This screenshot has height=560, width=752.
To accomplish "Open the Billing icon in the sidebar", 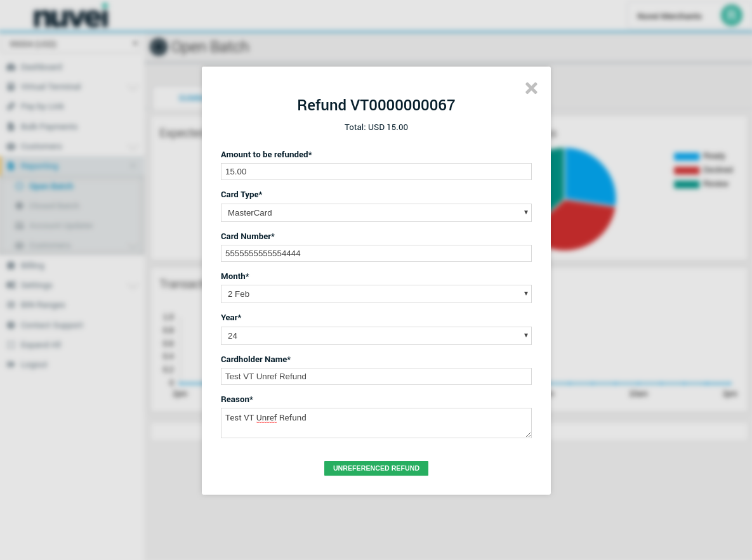I will [11, 266].
